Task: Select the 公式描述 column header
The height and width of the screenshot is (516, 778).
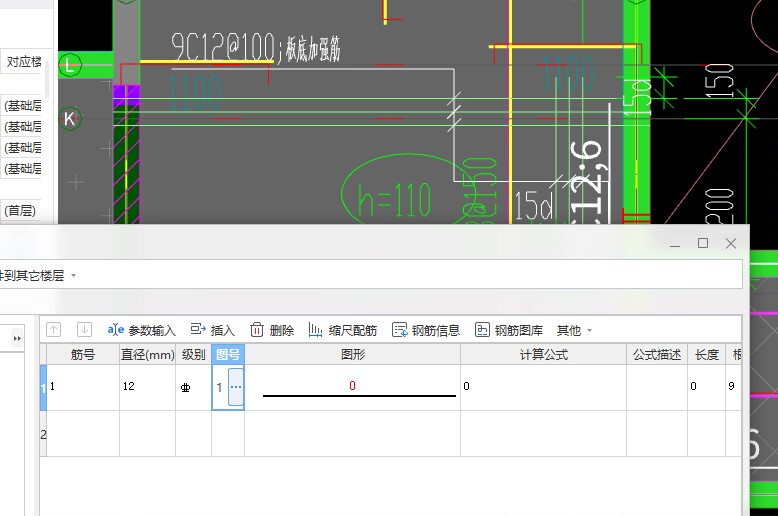Action: (657, 354)
